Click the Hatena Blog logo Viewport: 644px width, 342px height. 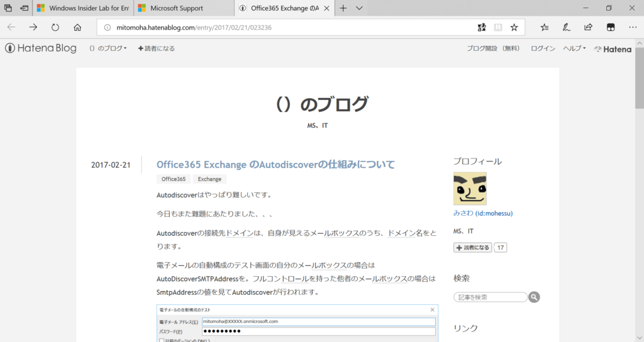coord(41,48)
